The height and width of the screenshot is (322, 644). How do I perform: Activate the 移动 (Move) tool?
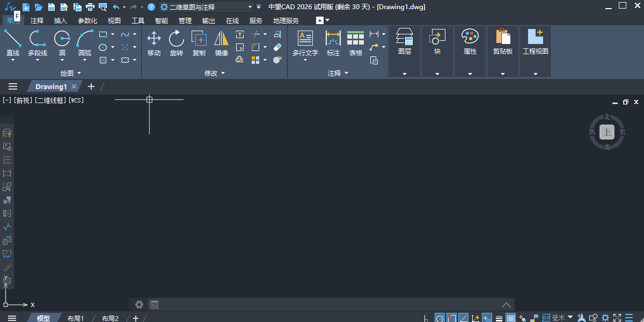(154, 43)
